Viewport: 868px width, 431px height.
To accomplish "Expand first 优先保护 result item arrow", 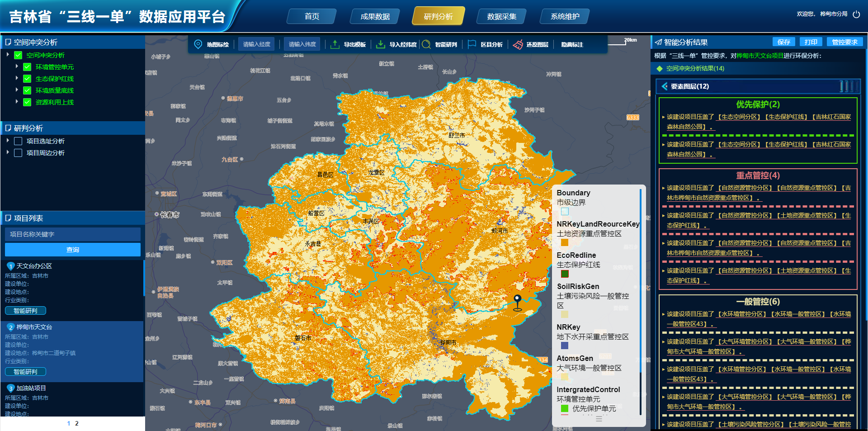I will 663,117.
